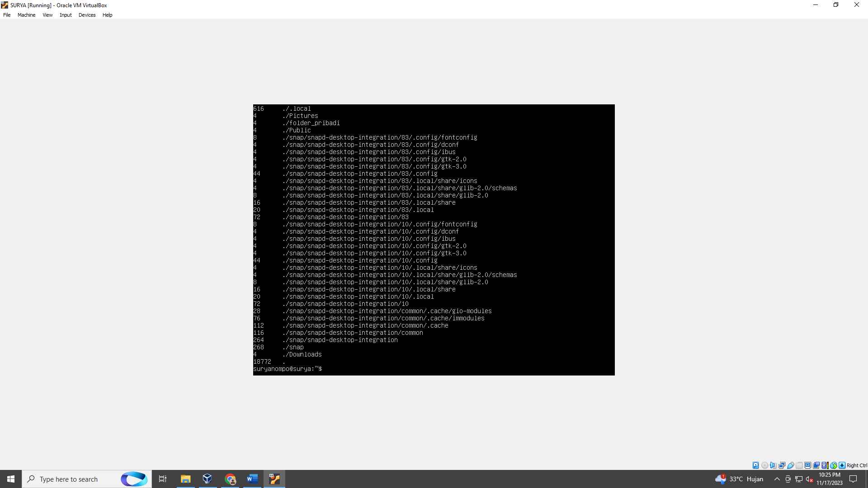Open the View menu
This screenshot has height=488, width=868.
point(47,15)
